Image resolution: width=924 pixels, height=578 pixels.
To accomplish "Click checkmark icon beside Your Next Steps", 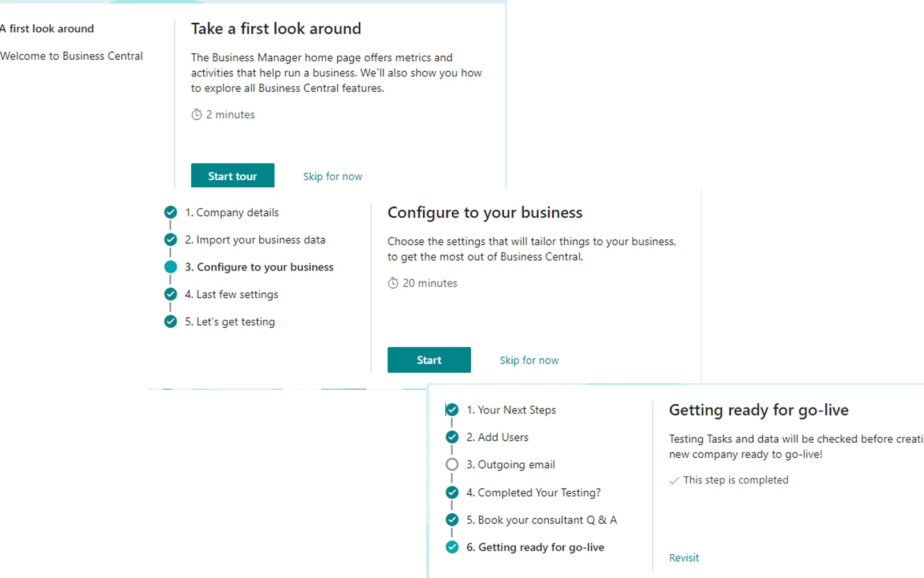I will click(452, 410).
